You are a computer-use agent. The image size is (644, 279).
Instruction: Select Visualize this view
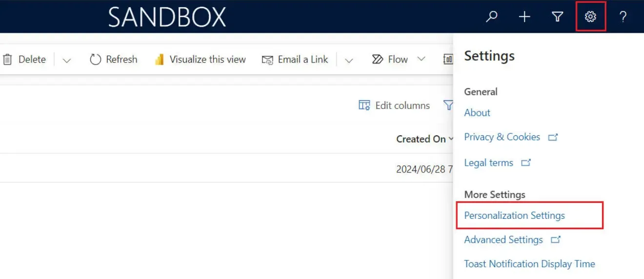pos(208,60)
